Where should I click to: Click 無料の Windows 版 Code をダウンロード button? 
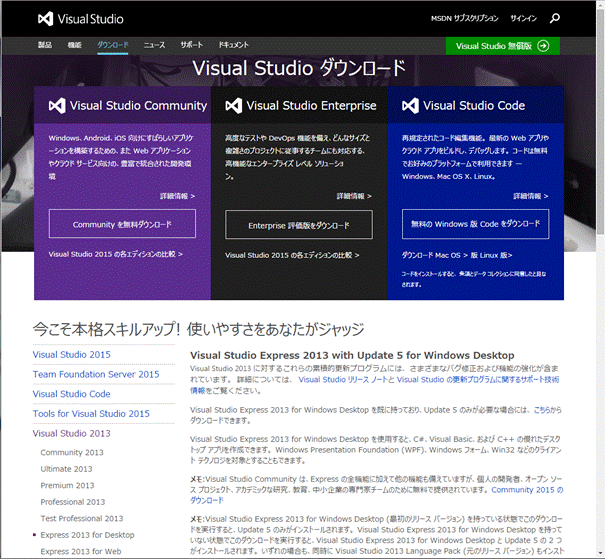pos(475,224)
